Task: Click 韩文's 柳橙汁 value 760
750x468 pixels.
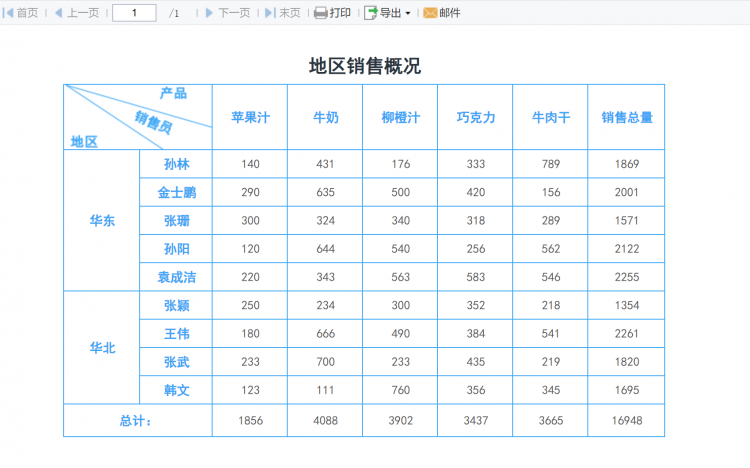Action: [x=400, y=390]
